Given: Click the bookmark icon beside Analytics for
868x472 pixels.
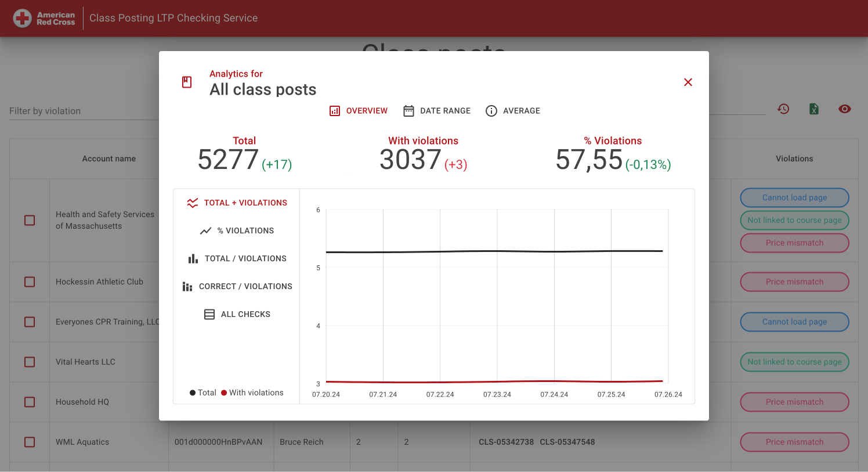Looking at the screenshot, I should [187, 82].
